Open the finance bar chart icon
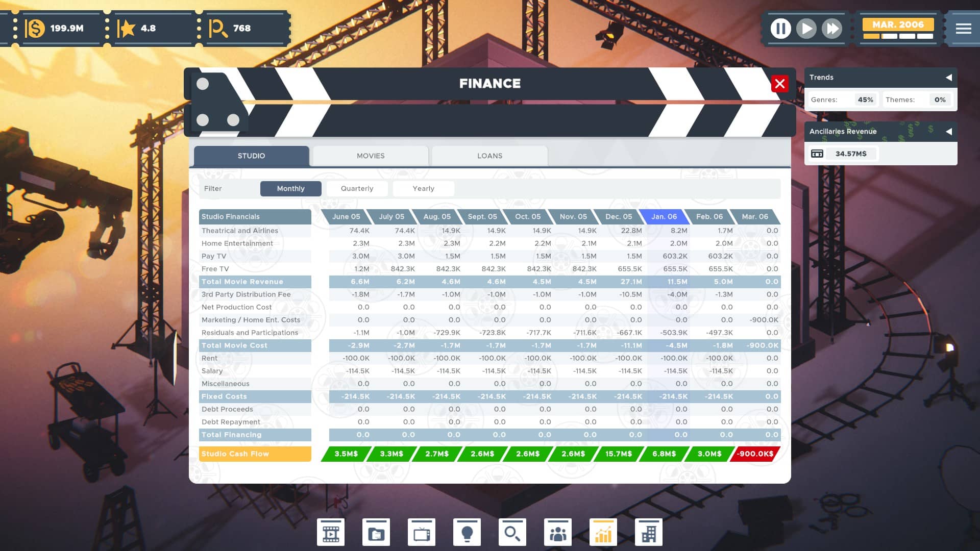The image size is (980, 551). [x=603, y=533]
